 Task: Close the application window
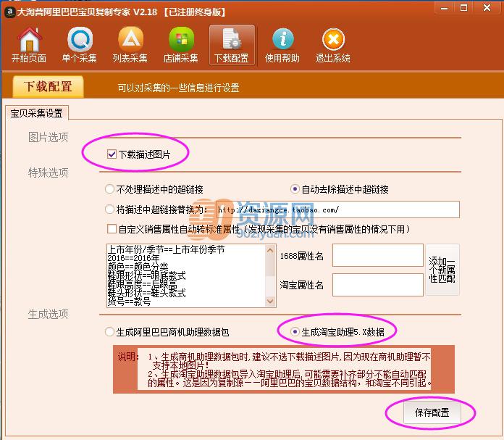click(x=487, y=8)
